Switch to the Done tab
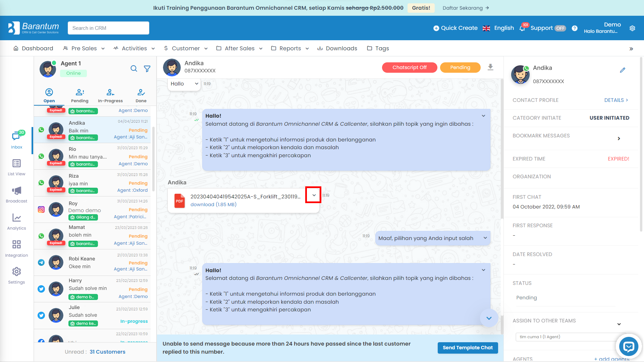The image size is (644, 362). [141, 96]
